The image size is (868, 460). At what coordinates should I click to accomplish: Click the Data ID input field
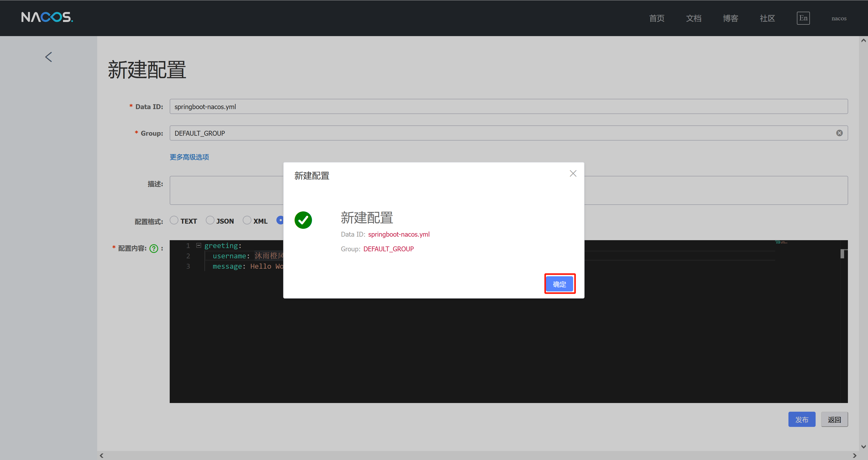click(x=508, y=106)
